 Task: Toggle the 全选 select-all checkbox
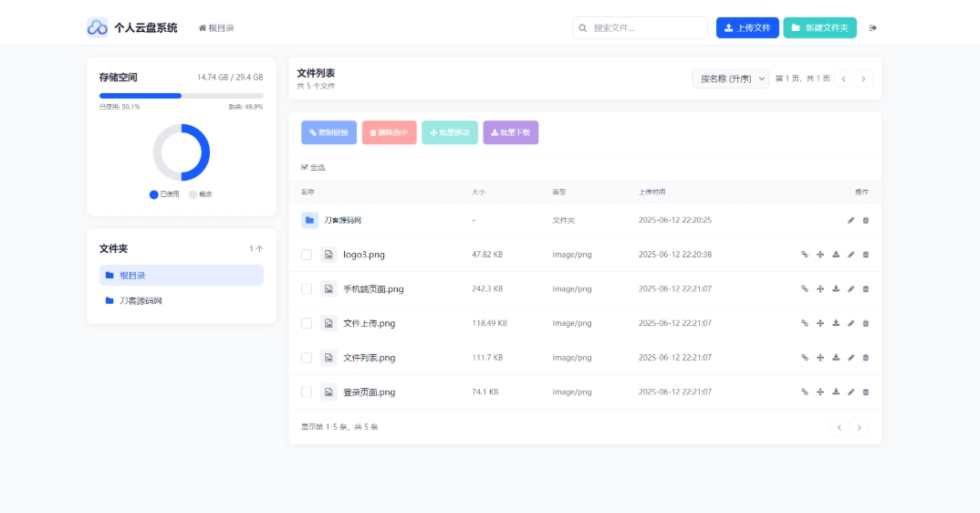[x=305, y=167]
